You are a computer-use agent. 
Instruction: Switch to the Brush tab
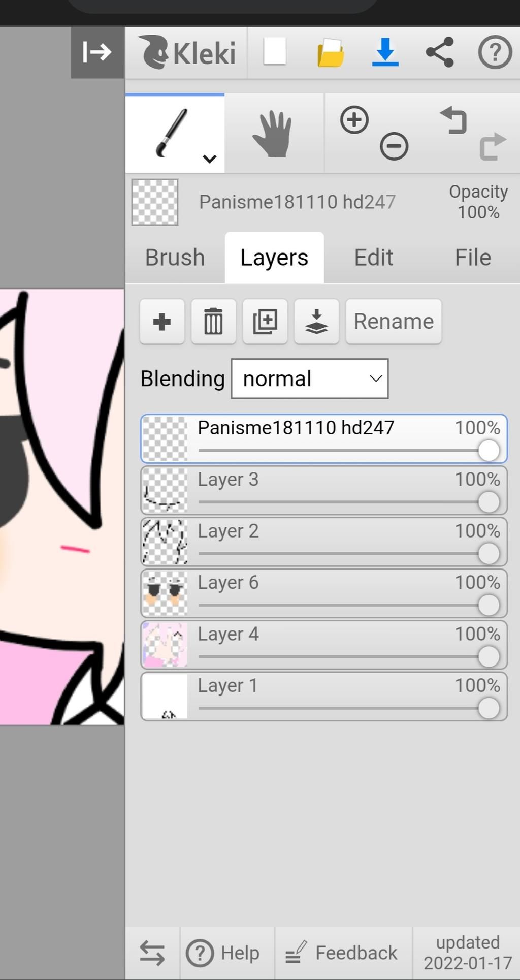click(175, 258)
